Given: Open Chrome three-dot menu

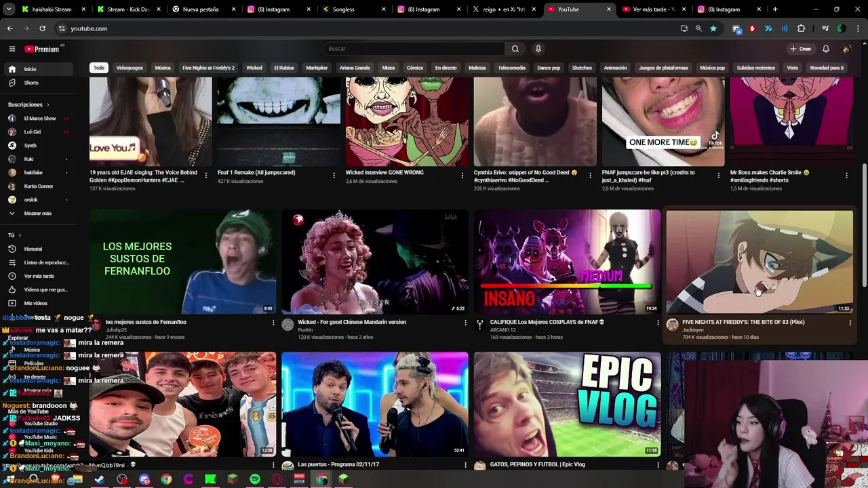Looking at the screenshot, I should (856, 28).
